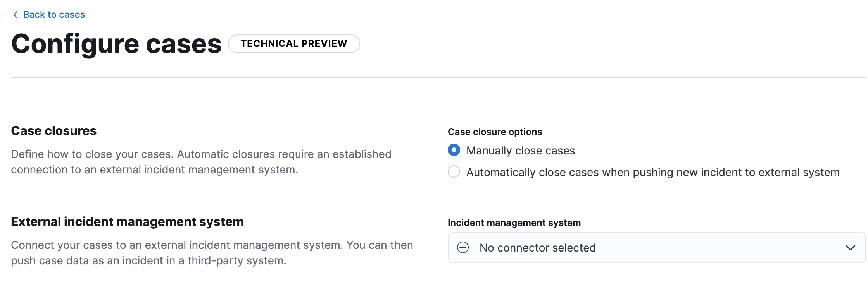Screen dimensions: 868x305
Task: Click the 'Case closure options' group label
Action: (x=495, y=132)
